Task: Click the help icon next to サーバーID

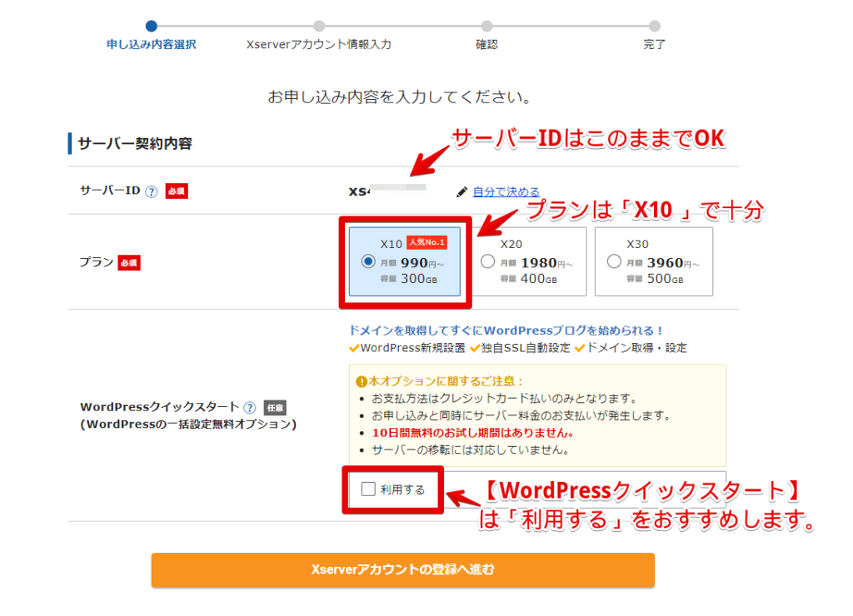Action: coord(152,191)
